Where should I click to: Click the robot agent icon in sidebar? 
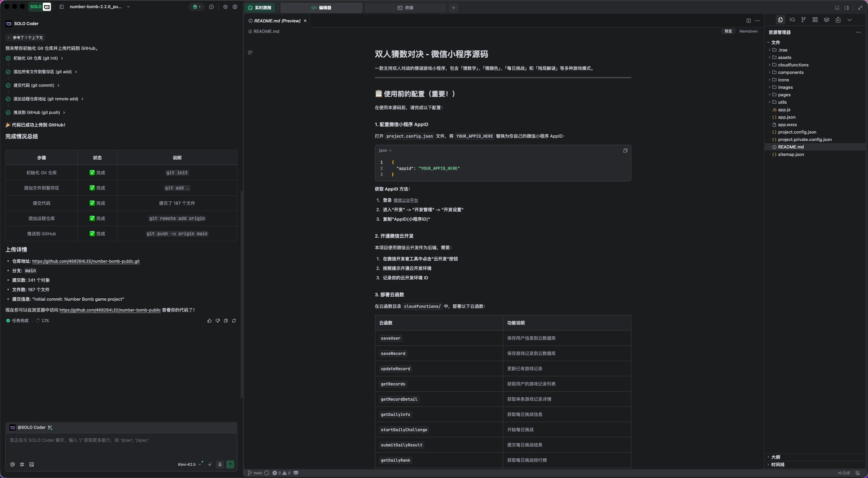coord(838,20)
